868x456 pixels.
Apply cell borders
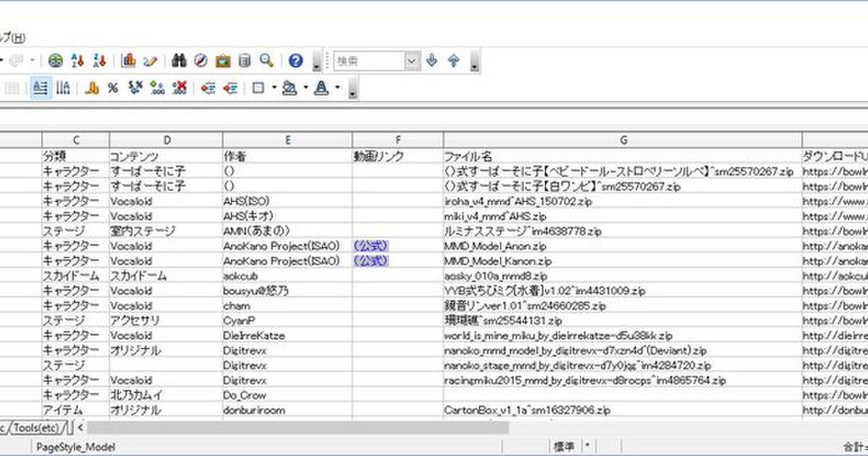pyautogui.click(x=258, y=88)
